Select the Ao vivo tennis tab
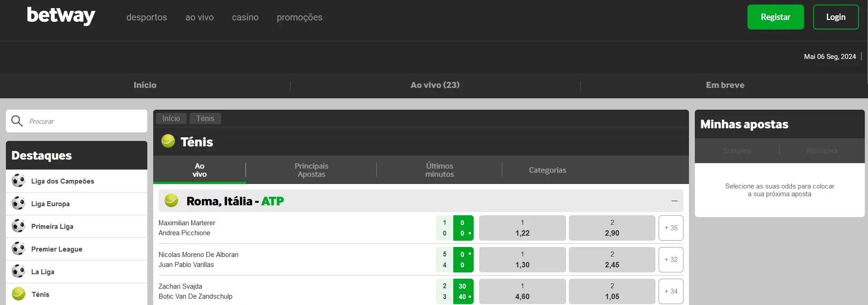This screenshot has height=305, width=868. (199, 170)
